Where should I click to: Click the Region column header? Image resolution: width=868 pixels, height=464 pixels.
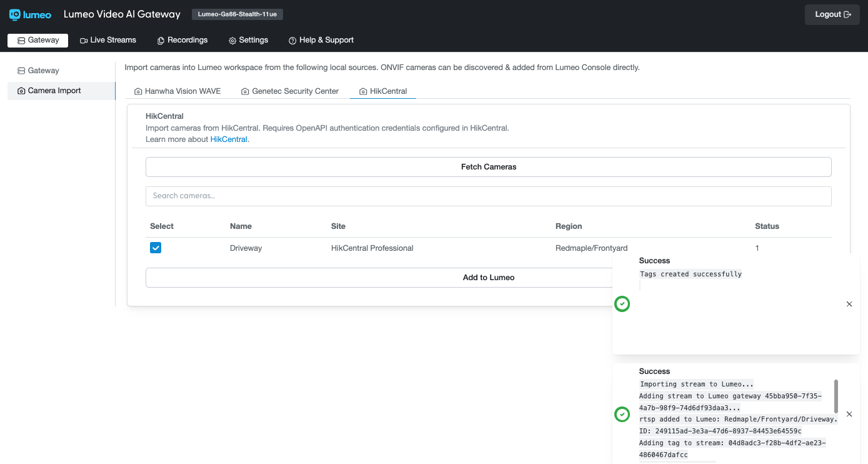pyautogui.click(x=569, y=226)
